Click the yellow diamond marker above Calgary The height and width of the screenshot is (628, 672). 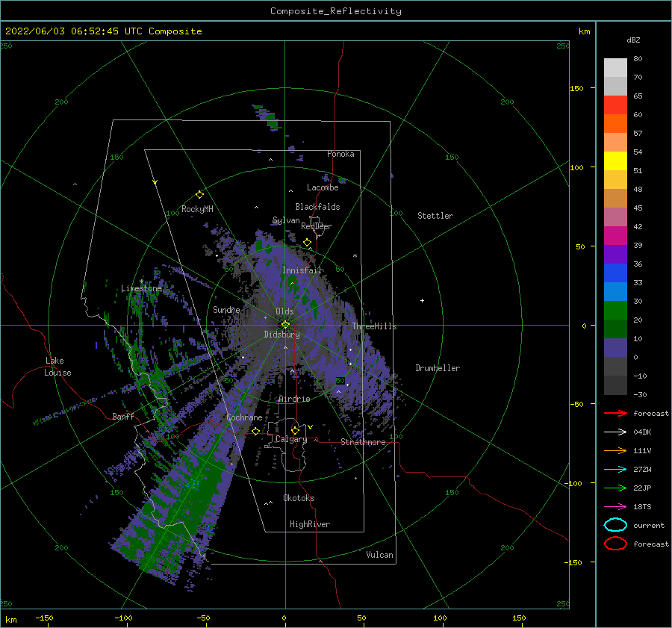295,430
